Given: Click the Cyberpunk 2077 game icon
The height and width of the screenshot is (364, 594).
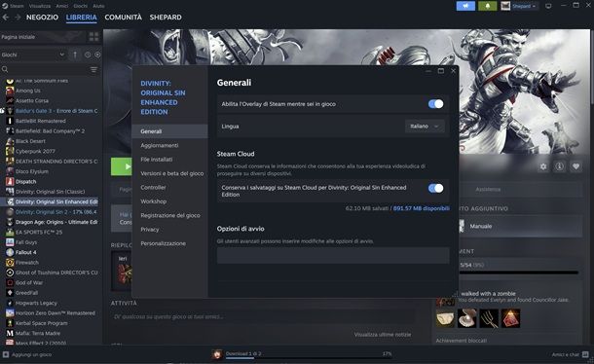Looking at the screenshot, I should click(x=10, y=151).
